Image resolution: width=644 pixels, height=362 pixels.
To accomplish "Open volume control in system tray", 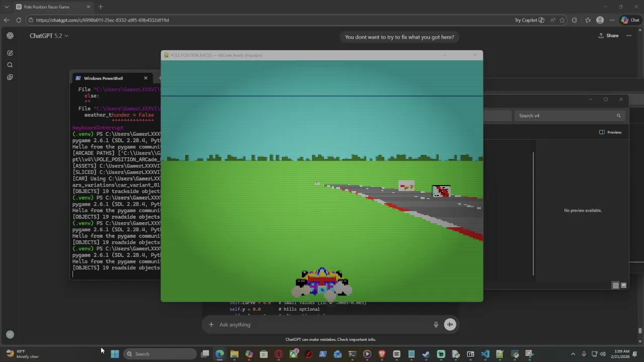I will pyautogui.click(x=603, y=354).
